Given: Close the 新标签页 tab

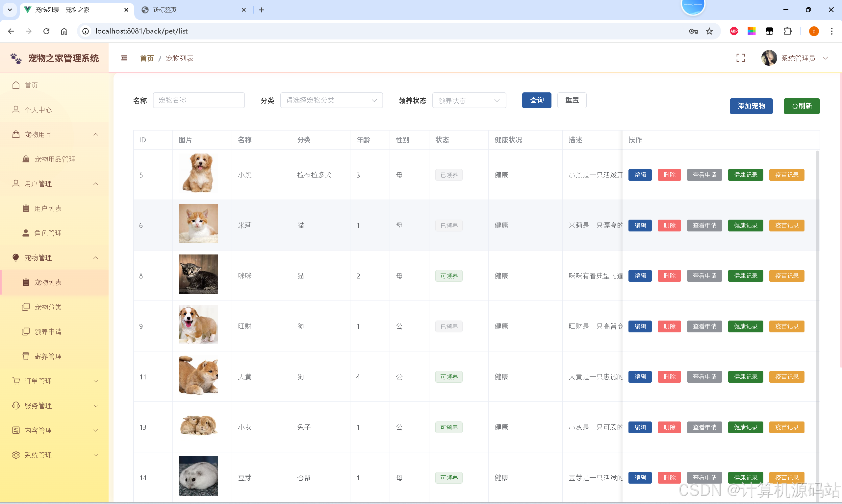Looking at the screenshot, I should point(243,10).
